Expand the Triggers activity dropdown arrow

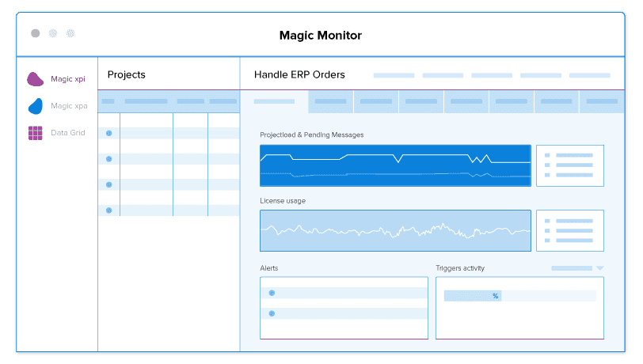pyautogui.click(x=599, y=268)
